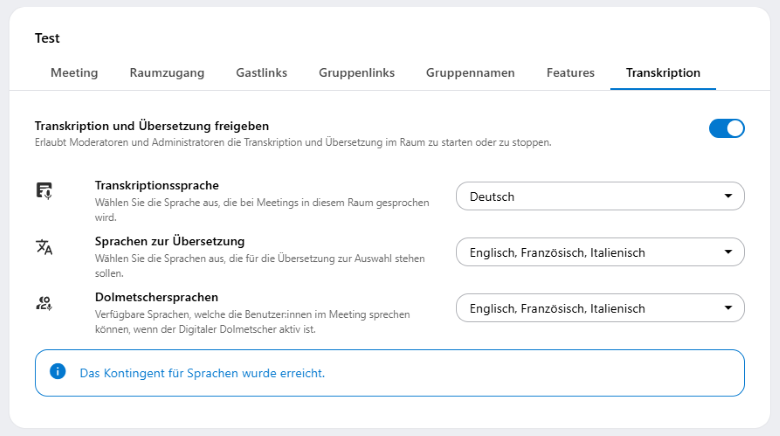
Task: Switch to the Features tab
Action: (570, 73)
